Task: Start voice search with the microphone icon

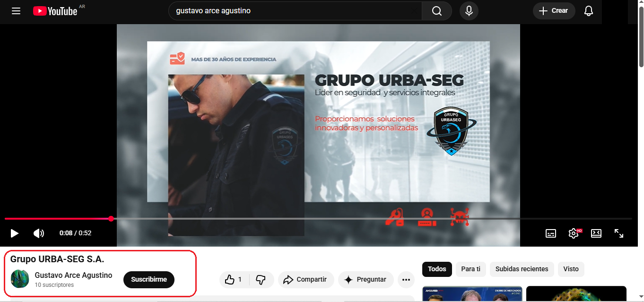Action: point(469,11)
